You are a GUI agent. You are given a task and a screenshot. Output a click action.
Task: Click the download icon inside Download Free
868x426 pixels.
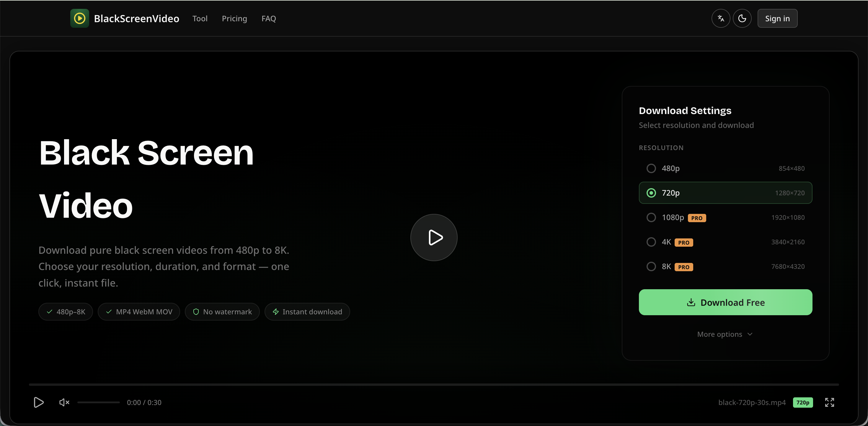(x=691, y=302)
